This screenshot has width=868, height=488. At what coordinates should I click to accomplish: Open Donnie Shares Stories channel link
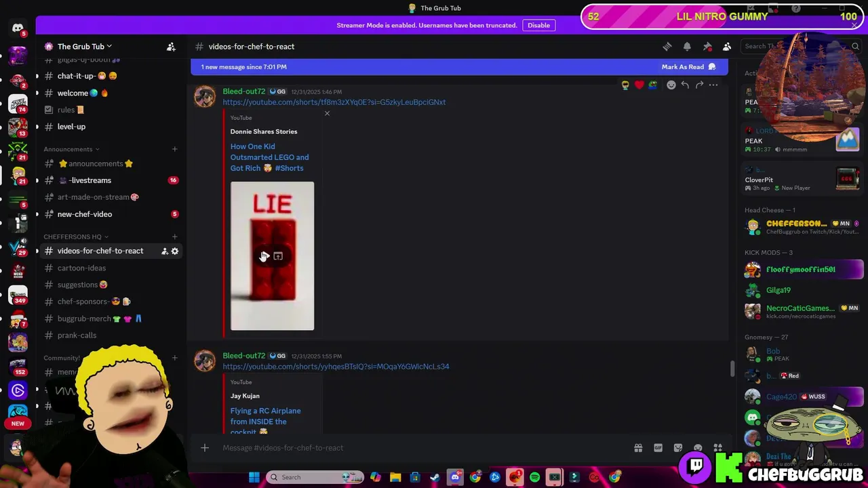(264, 131)
